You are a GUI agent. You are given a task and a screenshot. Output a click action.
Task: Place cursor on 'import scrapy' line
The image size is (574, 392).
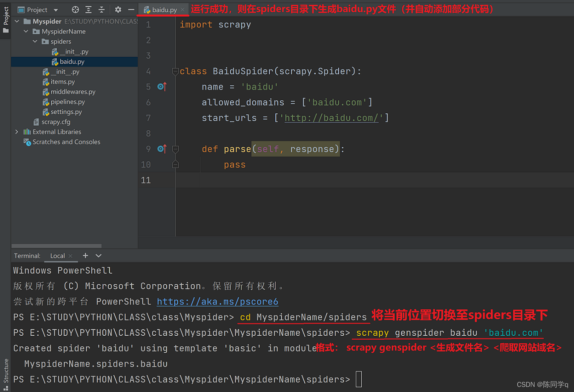(x=215, y=25)
